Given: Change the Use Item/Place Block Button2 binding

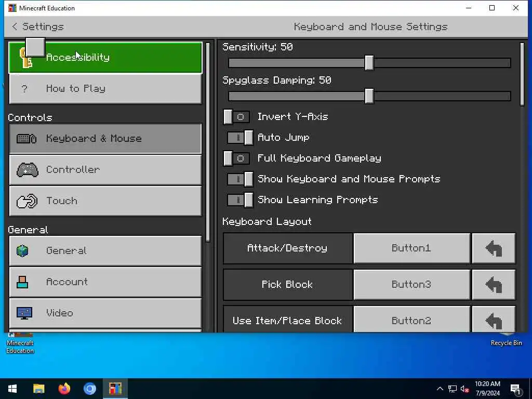Looking at the screenshot, I should click(411, 320).
